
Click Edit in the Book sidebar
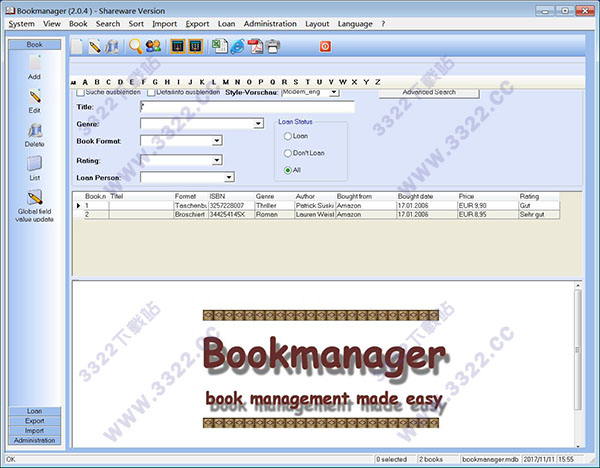tap(34, 101)
